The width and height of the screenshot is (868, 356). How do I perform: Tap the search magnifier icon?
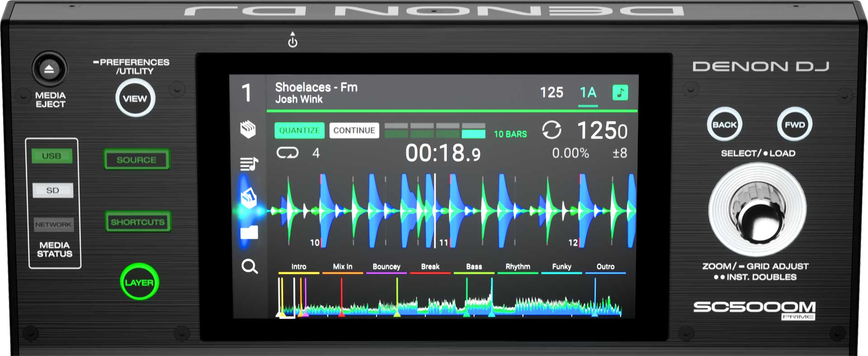click(x=249, y=266)
